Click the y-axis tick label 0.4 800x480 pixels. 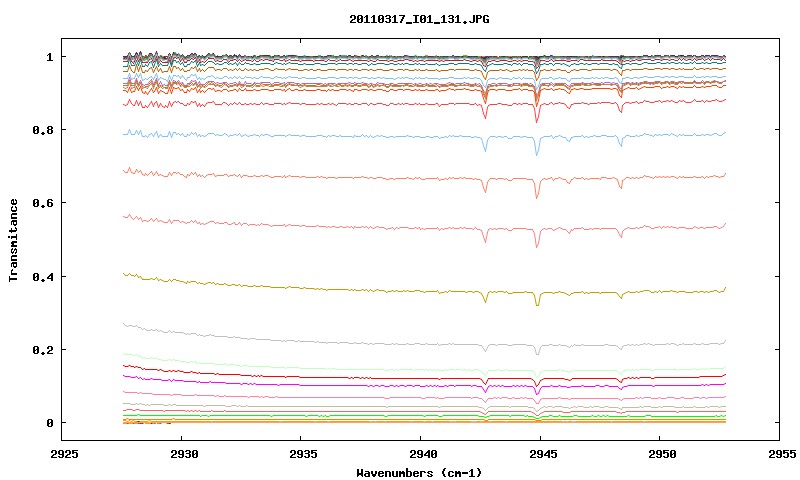coord(42,276)
